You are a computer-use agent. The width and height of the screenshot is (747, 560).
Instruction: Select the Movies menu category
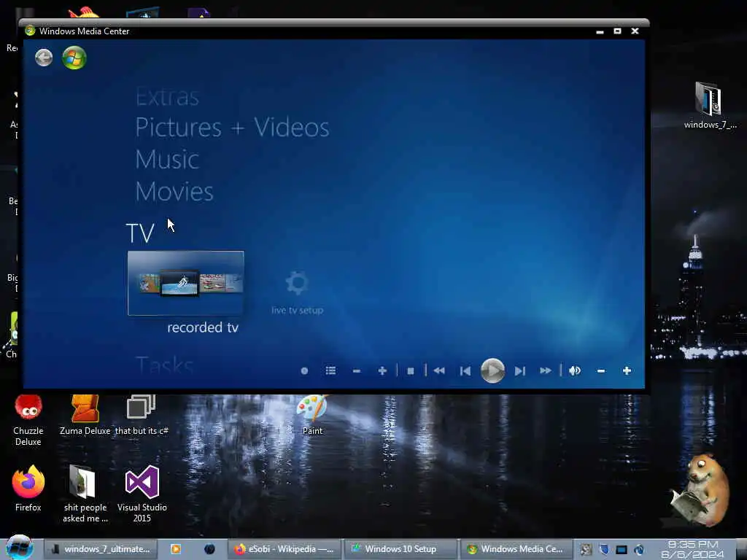coord(174,192)
